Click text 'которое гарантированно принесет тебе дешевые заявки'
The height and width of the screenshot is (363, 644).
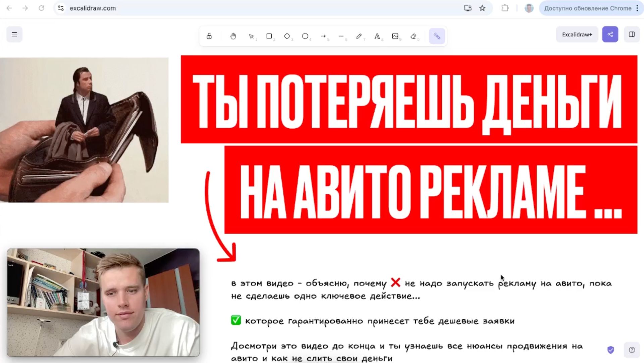click(x=380, y=321)
